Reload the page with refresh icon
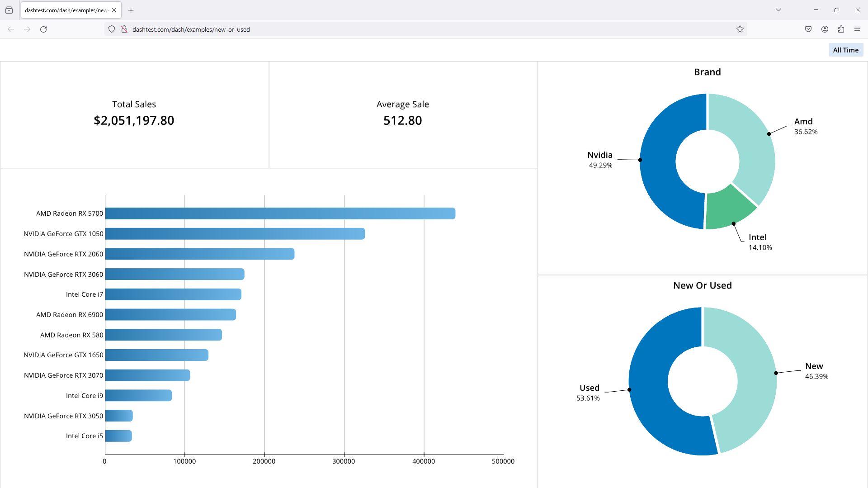 (43, 29)
